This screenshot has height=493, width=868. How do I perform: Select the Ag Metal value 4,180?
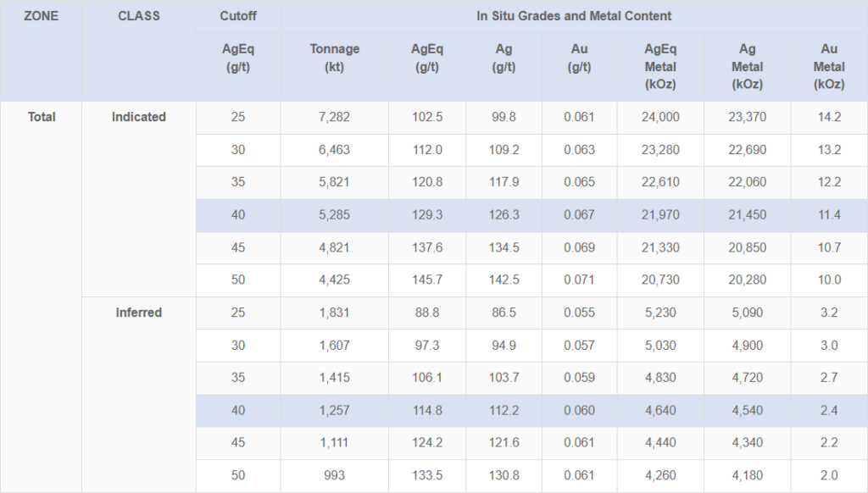[x=747, y=476]
